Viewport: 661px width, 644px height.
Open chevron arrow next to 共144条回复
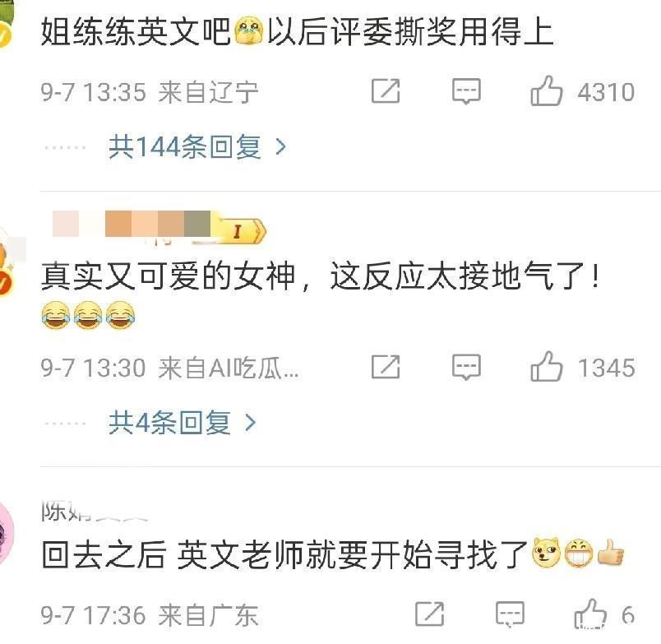(280, 147)
